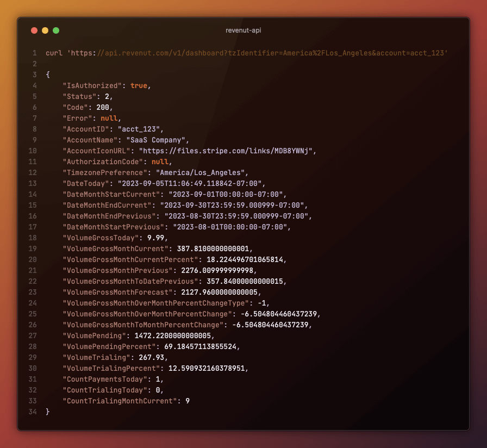Click the 9 CountTrialingMonthCurrent value
The width and height of the screenshot is (487, 448).
coord(188,401)
